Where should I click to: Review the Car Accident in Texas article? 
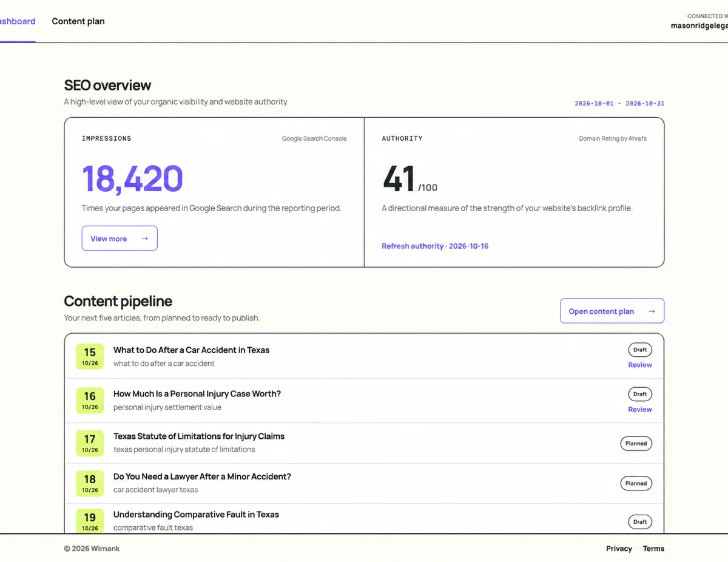click(640, 365)
